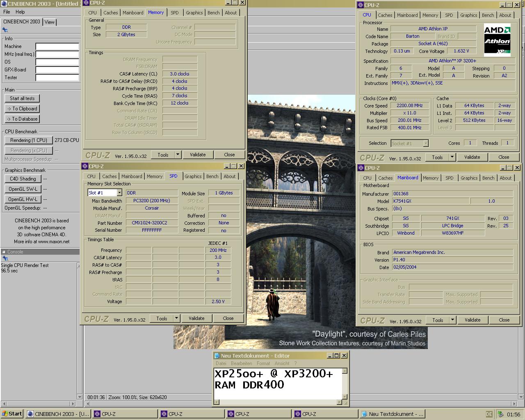Open Tools dropdown arrow in CPU window
The height and width of the screenshot is (420, 525).
pos(452,157)
